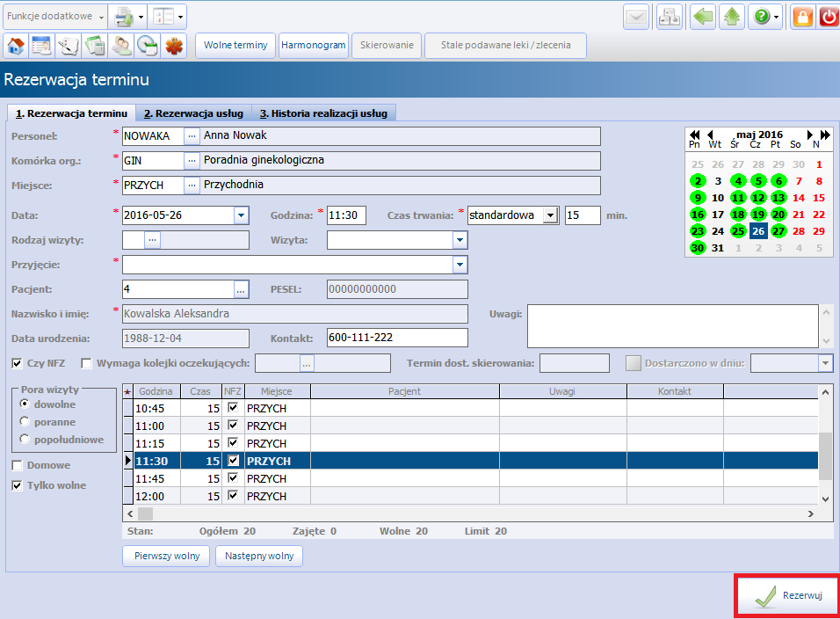Click the Kontakt field with 600-111-222
Image resolution: width=840 pixels, height=619 pixels.
point(397,338)
